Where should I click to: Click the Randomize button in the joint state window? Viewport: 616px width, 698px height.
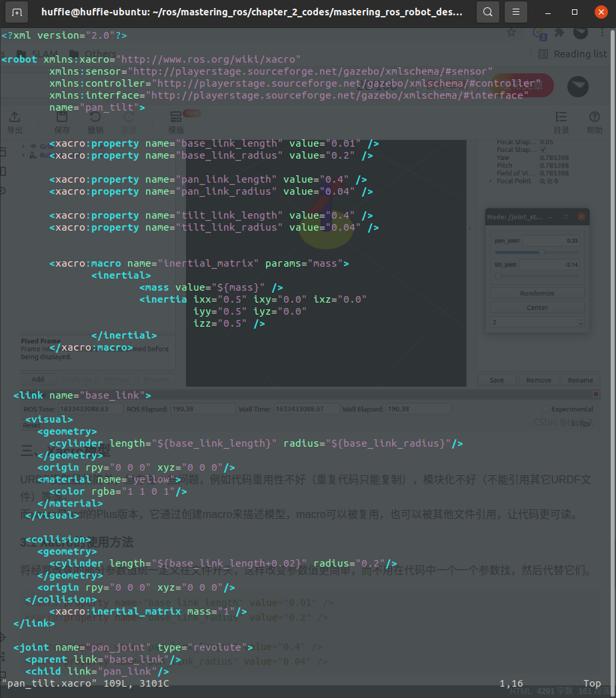pos(536,293)
